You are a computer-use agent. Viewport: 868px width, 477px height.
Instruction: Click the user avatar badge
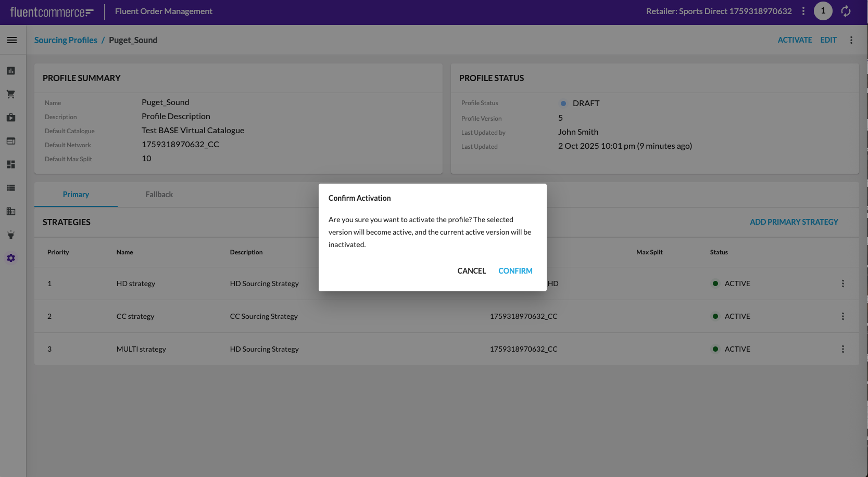click(823, 11)
